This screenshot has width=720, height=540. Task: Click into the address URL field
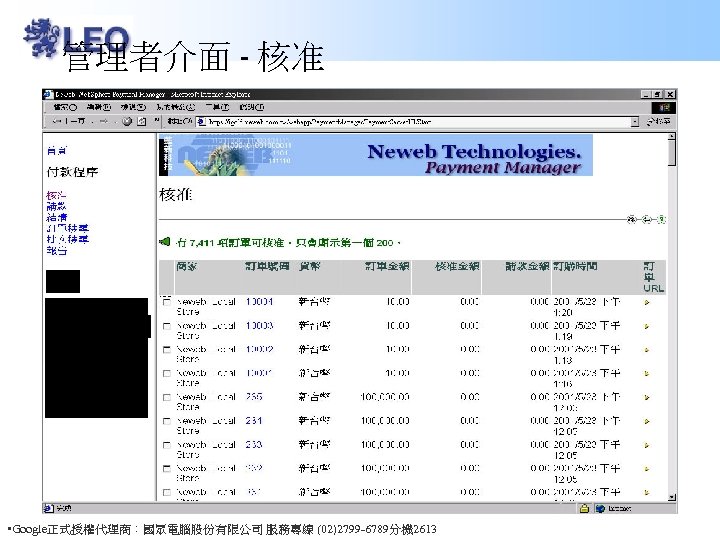click(x=418, y=122)
